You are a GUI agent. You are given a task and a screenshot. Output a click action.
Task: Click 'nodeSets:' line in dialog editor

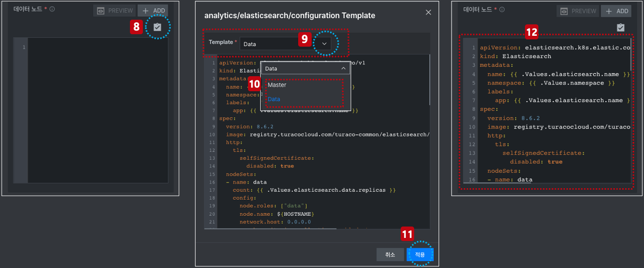(x=241, y=174)
